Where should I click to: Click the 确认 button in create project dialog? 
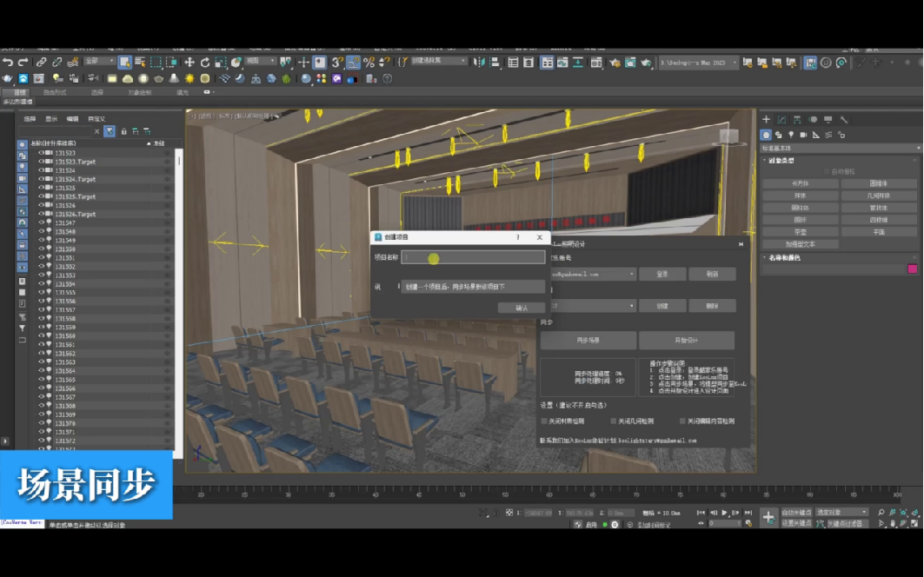pos(522,308)
